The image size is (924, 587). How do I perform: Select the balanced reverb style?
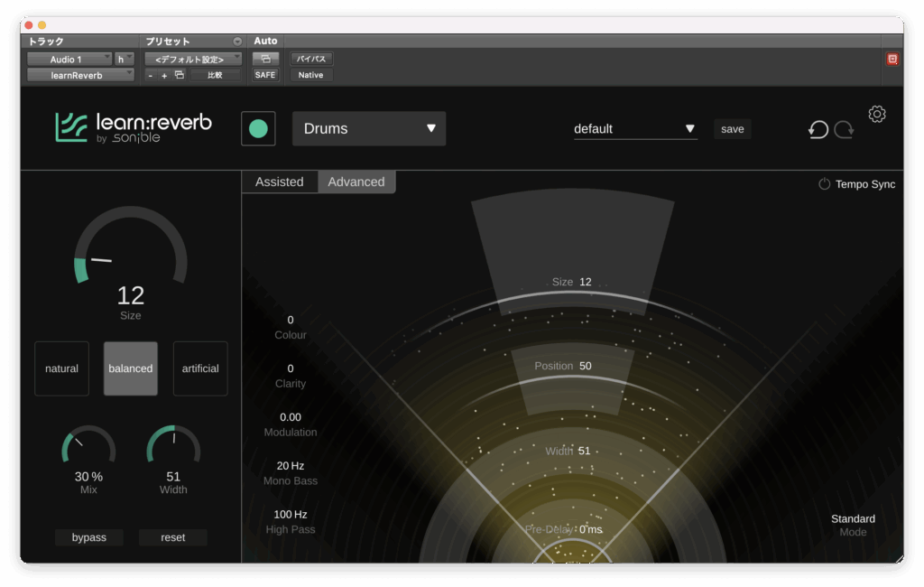click(131, 368)
